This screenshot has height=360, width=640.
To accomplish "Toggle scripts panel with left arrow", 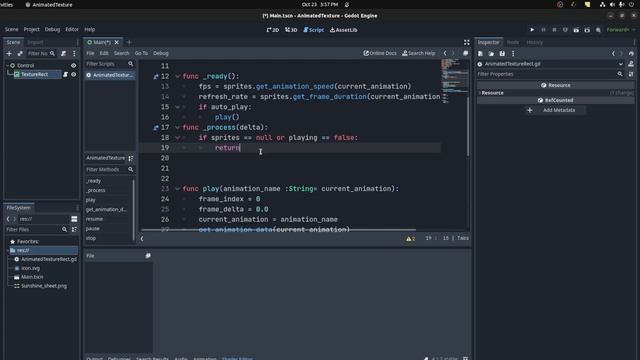I will pyautogui.click(x=142, y=239).
